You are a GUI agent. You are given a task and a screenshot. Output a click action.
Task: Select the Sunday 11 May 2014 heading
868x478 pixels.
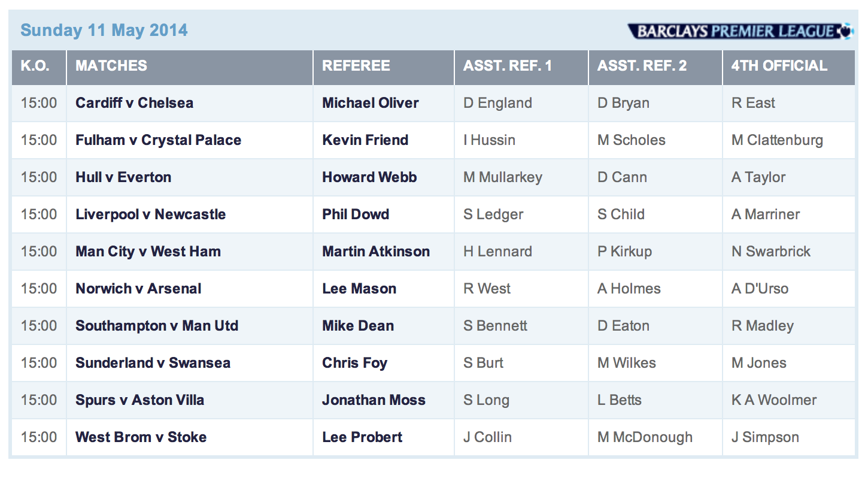pos(104,31)
